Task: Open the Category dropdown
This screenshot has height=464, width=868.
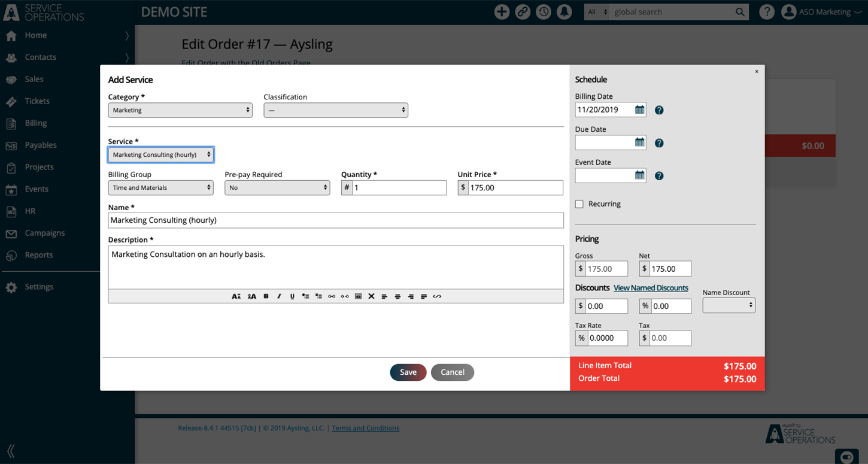Action: pos(180,110)
